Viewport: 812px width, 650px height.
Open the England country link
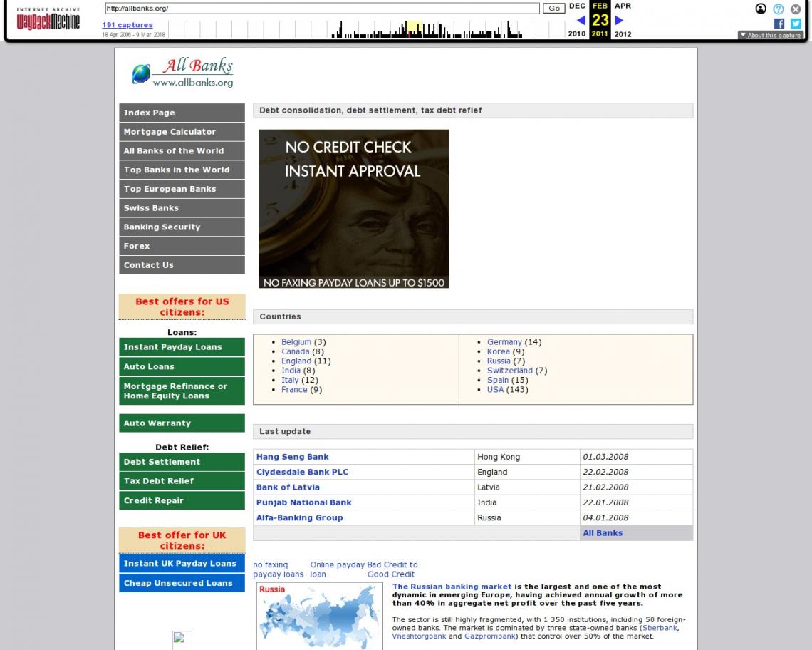296,361
